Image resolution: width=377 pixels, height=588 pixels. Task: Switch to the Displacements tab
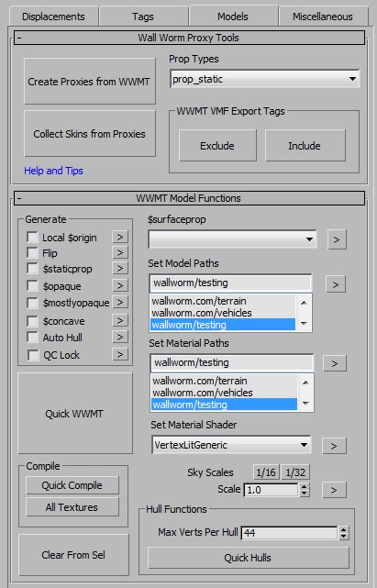click(53, 17)
